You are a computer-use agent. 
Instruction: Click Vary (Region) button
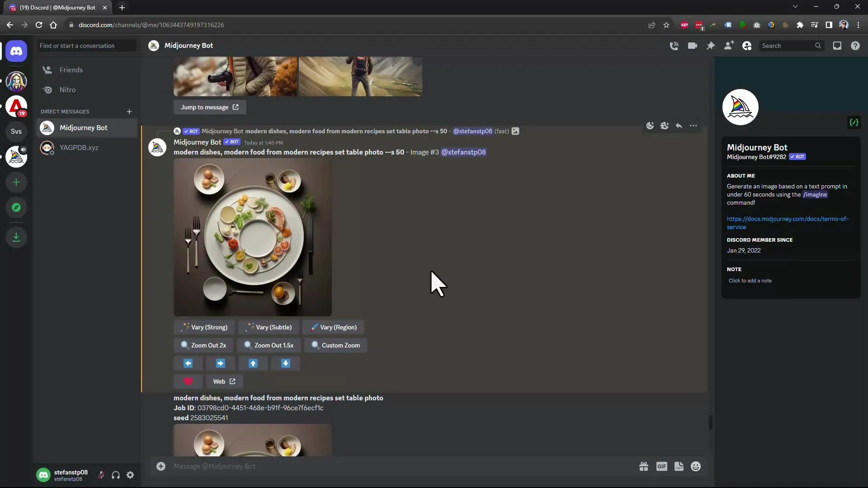(x=334, y=327)
